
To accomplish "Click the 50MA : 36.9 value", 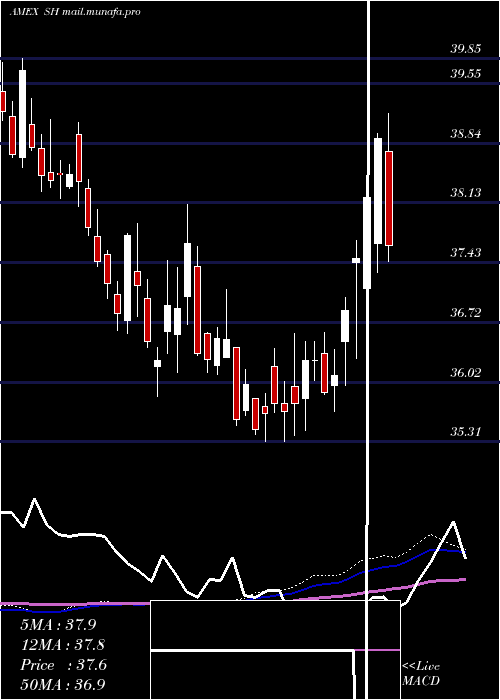I will [x=63, y=684].
